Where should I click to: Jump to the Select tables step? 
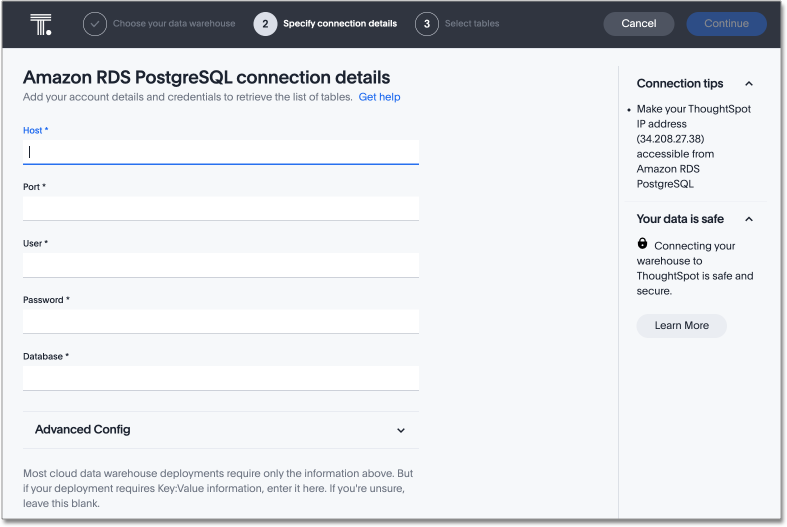click(472, 24)
